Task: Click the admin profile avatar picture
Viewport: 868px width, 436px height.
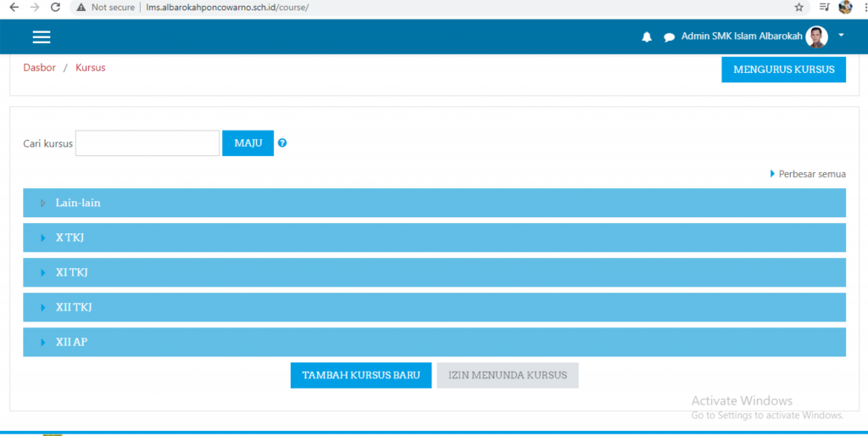Action: click(816, 36)
